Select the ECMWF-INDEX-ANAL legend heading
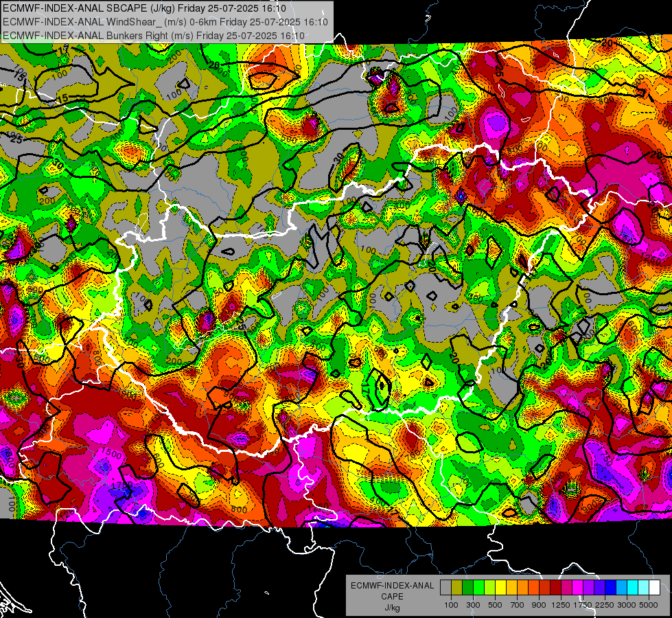Screen dimensions: 672x618 [x=392, y=586]
